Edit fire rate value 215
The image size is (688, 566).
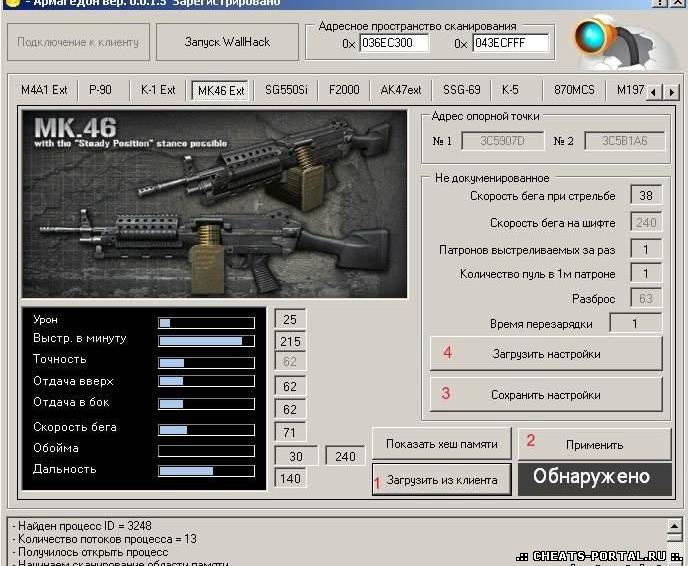tap(290, 341)
